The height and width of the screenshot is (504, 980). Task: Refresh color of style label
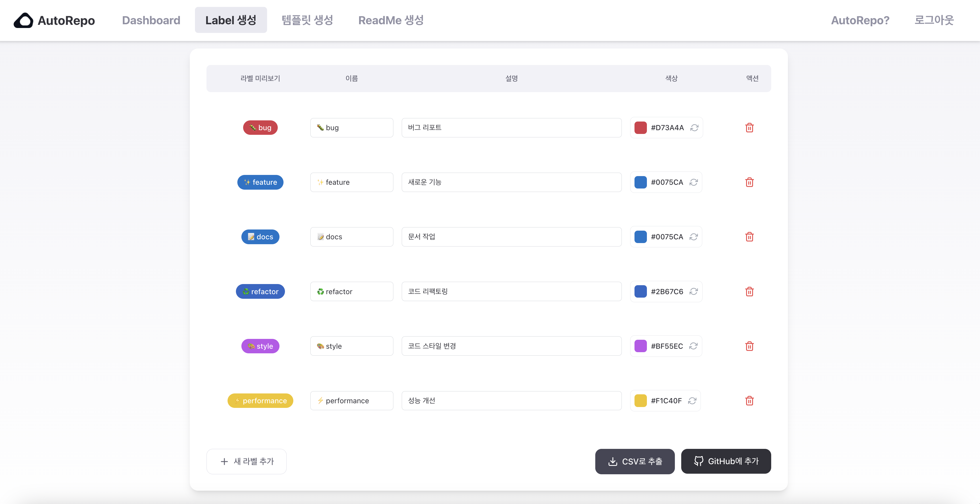click(693, 346)
